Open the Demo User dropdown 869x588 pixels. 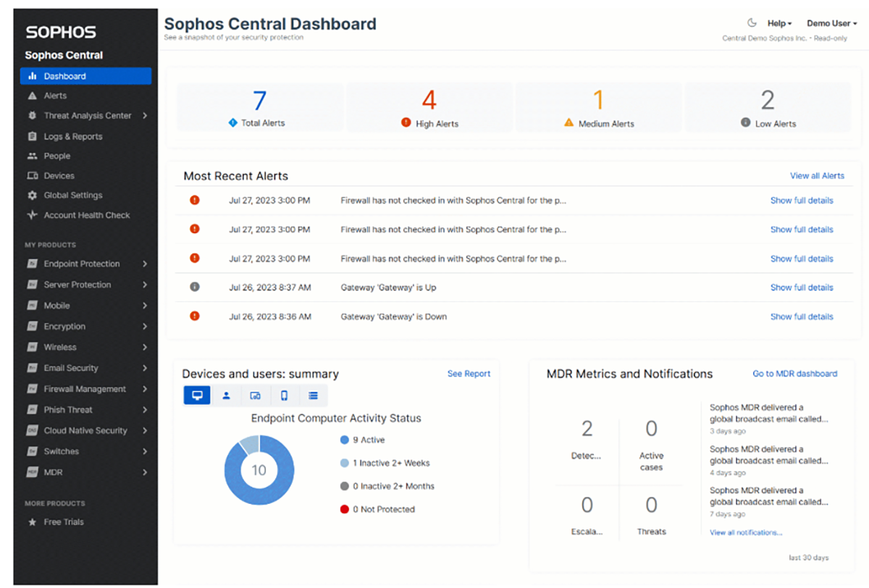(832, 23)
